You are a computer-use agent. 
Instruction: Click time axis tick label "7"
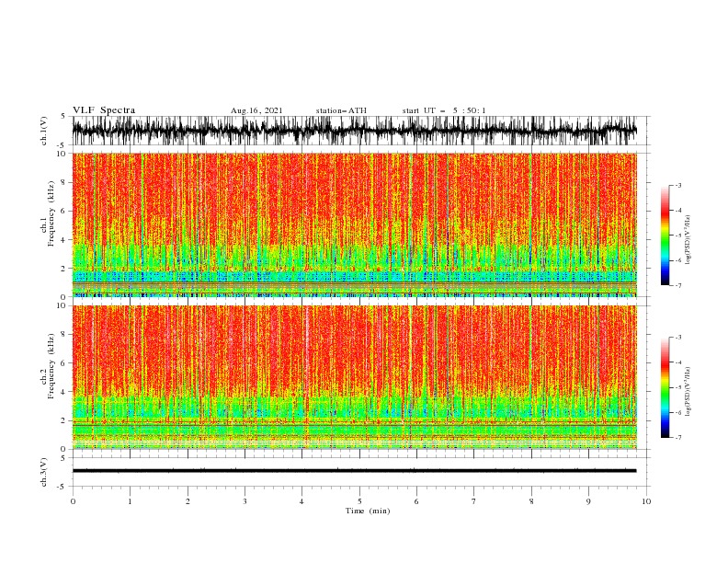point(474,501)
